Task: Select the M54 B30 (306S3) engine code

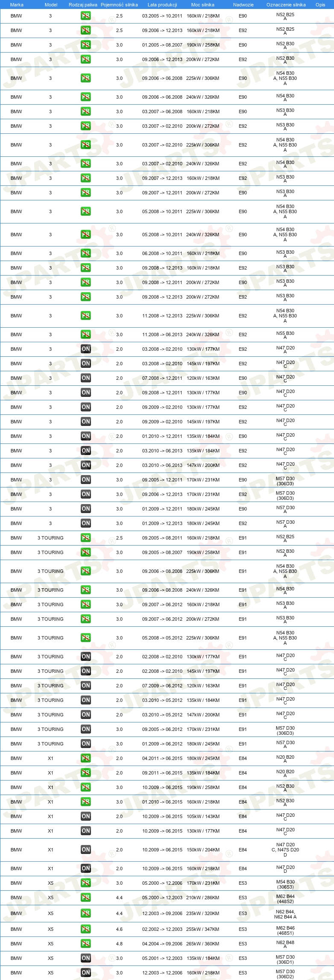Action: click(285, 884)
